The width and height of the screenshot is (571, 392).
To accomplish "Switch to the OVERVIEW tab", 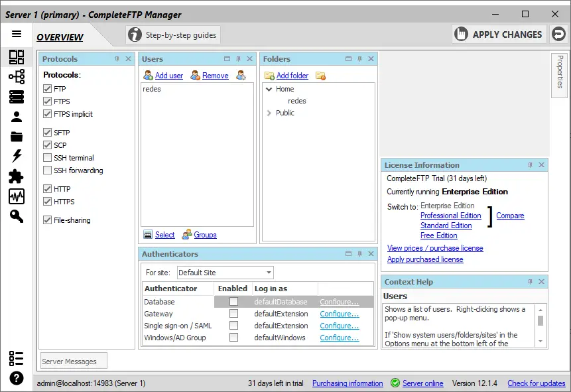I will point(60,37).
